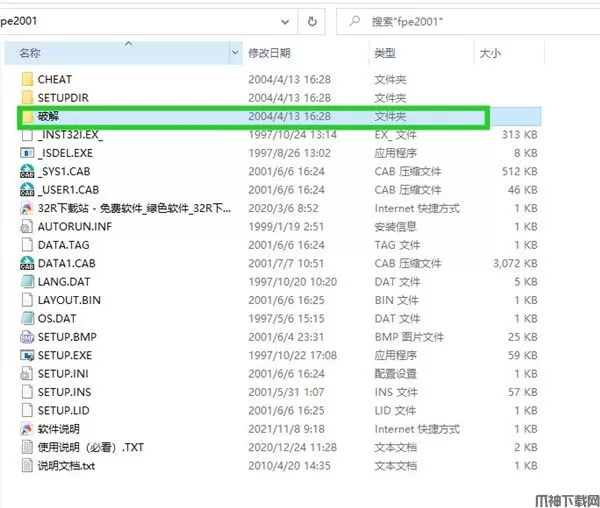Click the type label BMP 图片文件
This screenshot has height=508, width=600.
coord(409,337)
